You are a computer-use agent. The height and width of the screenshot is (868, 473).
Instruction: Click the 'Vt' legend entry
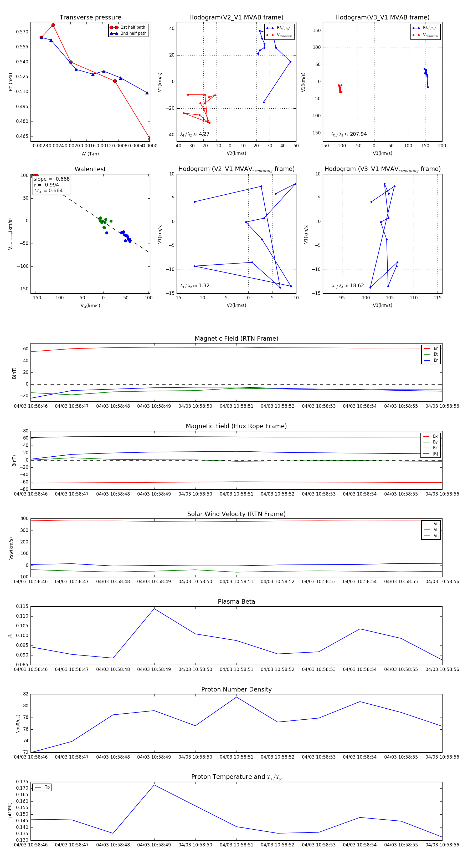coord(431,530)
